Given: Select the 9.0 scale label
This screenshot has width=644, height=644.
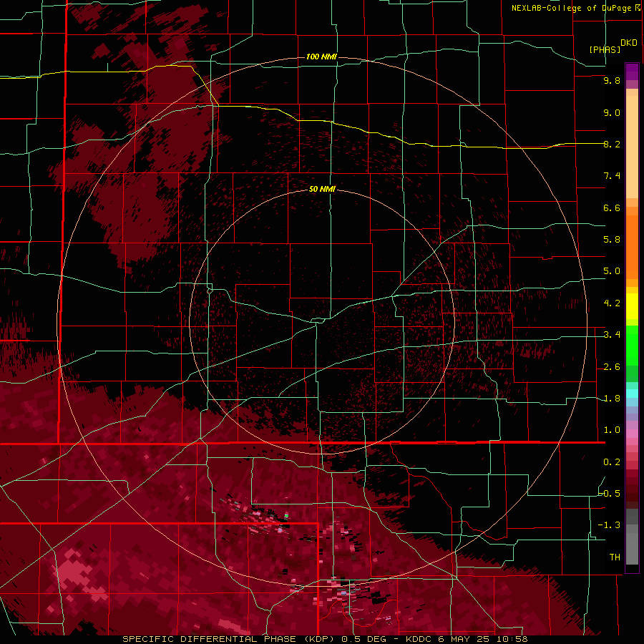Looking at the screenshot, I should click(612, 112).
